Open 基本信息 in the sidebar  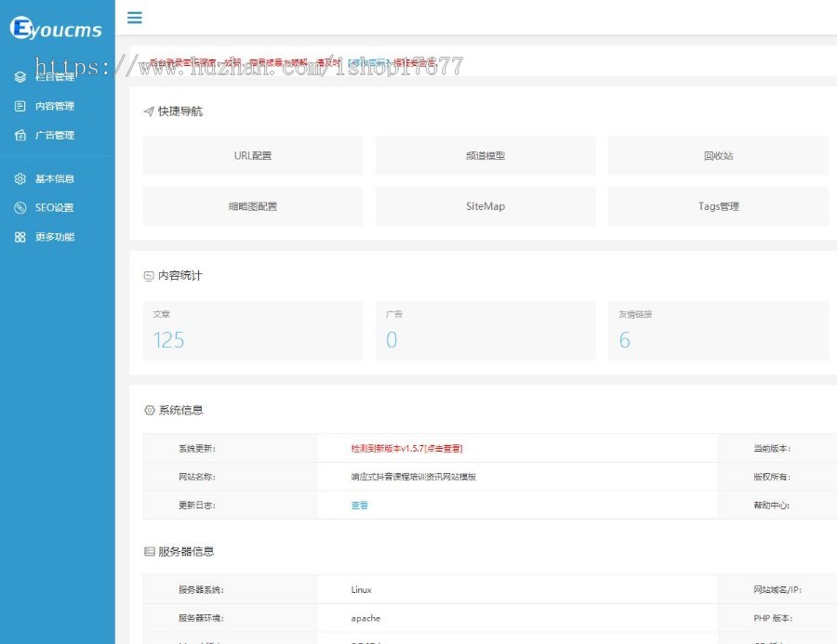[57, 178]
